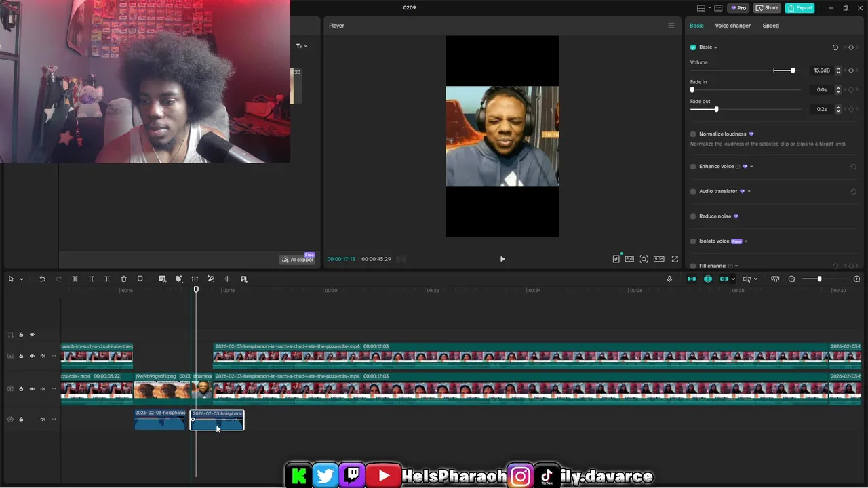Click the Full quality icon in player
The height and width of the screenshot is (488, 868).
629,259
